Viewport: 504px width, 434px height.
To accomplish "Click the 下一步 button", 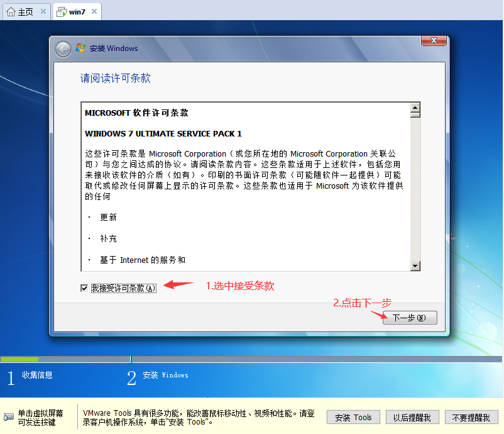I will (410, 318).
